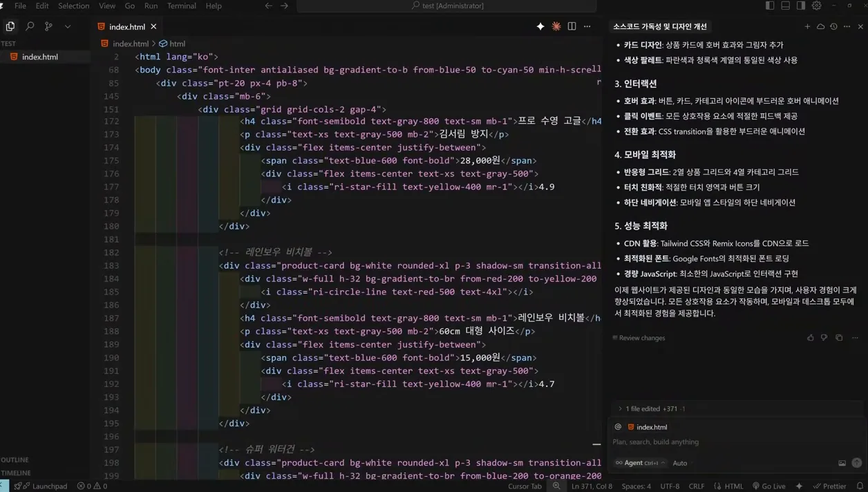Image resolution: width=868 pixels, height=492 pixels.
Task: Close the index.html editor tab
Action: click(x=153, y=26)
